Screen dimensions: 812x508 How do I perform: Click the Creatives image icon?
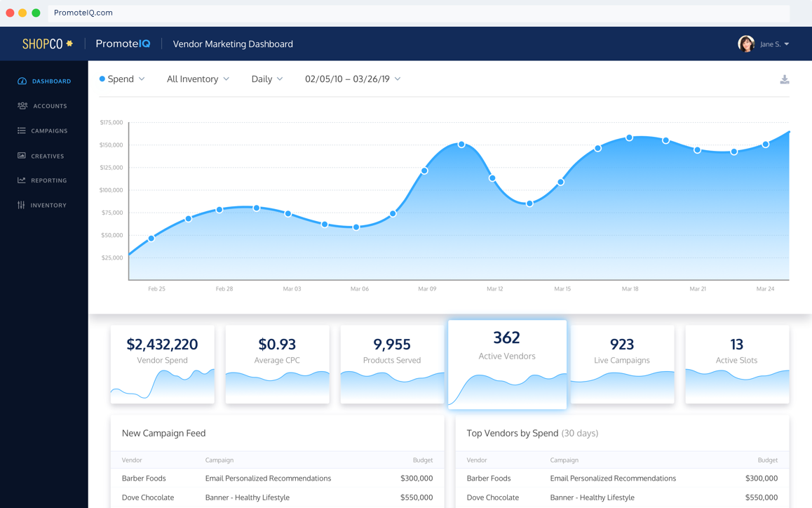tap(22, 156)
